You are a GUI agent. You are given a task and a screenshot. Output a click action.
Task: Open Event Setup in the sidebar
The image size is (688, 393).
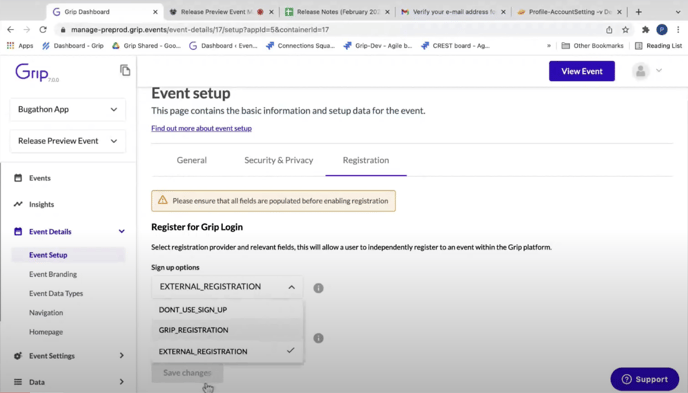tap(68, 255)
